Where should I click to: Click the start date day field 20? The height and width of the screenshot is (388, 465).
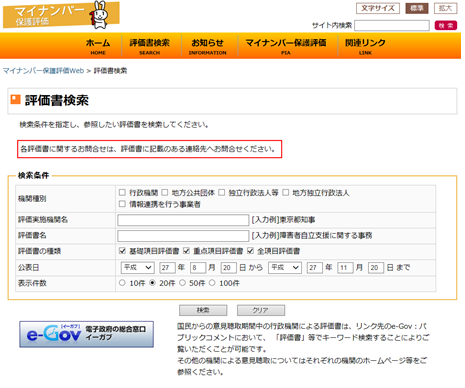[229, 267]
